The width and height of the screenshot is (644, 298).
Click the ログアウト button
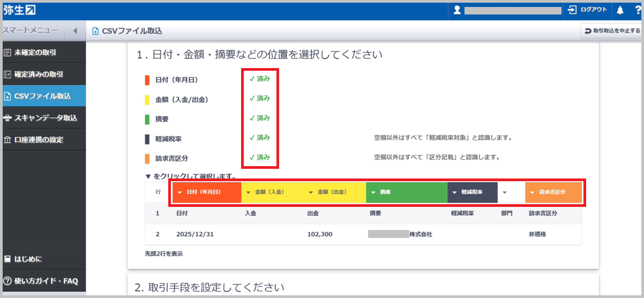click(x=588, y=10)
